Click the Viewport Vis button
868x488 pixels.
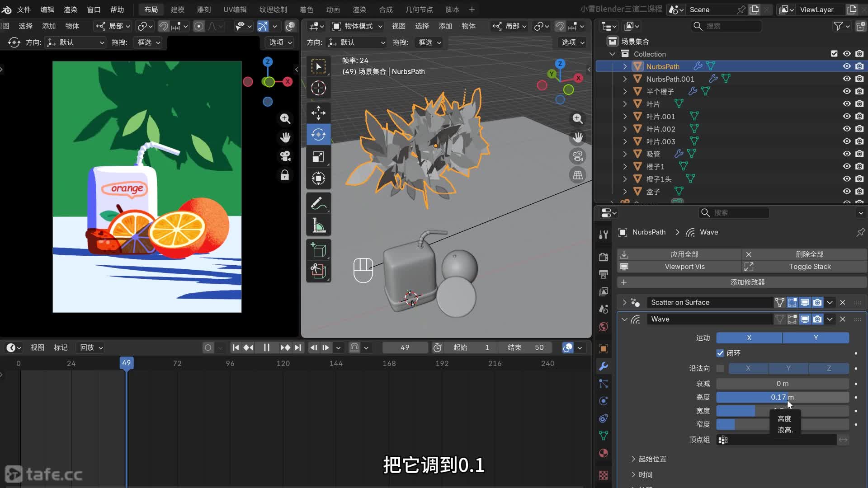(679, 267)
